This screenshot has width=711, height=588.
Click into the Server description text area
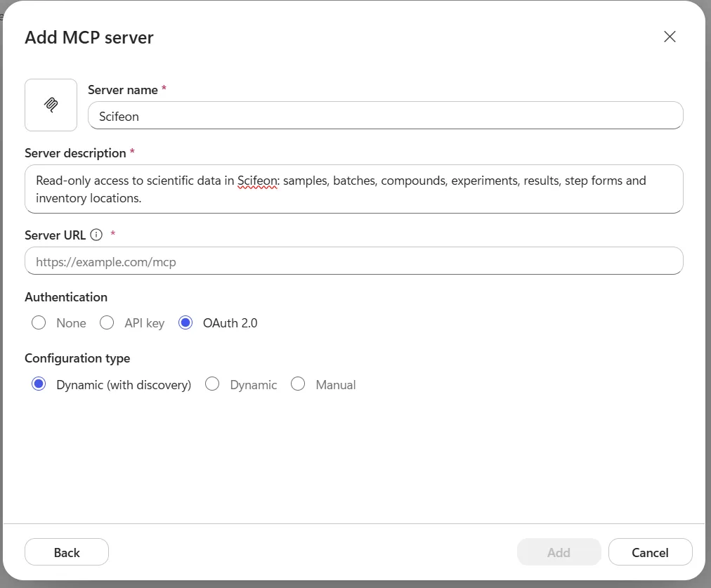(x=353, y=189)
